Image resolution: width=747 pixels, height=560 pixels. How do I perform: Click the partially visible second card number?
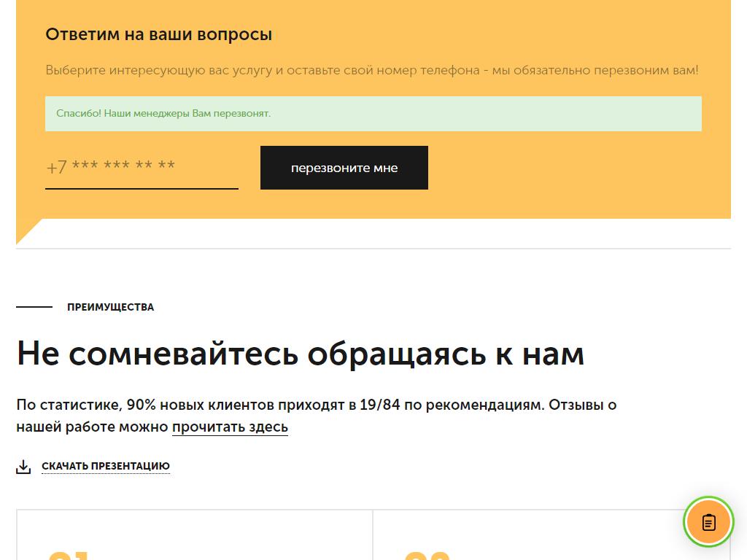[x=427, y=555]
